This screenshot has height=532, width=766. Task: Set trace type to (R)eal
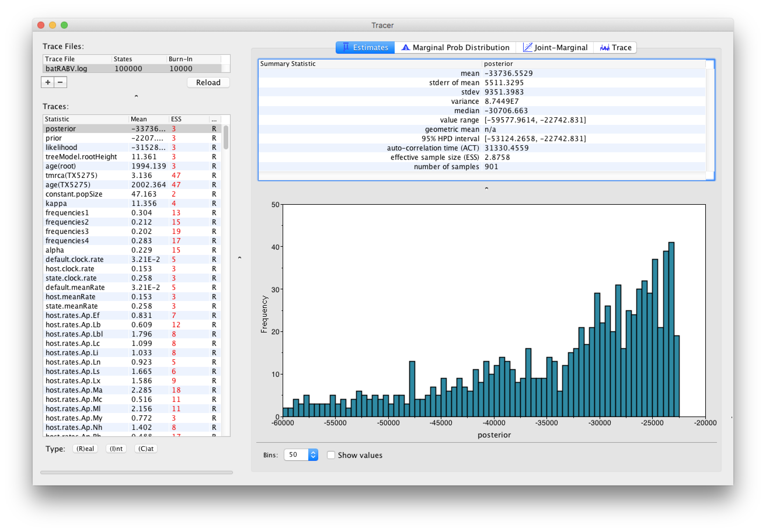pos(85,449)
